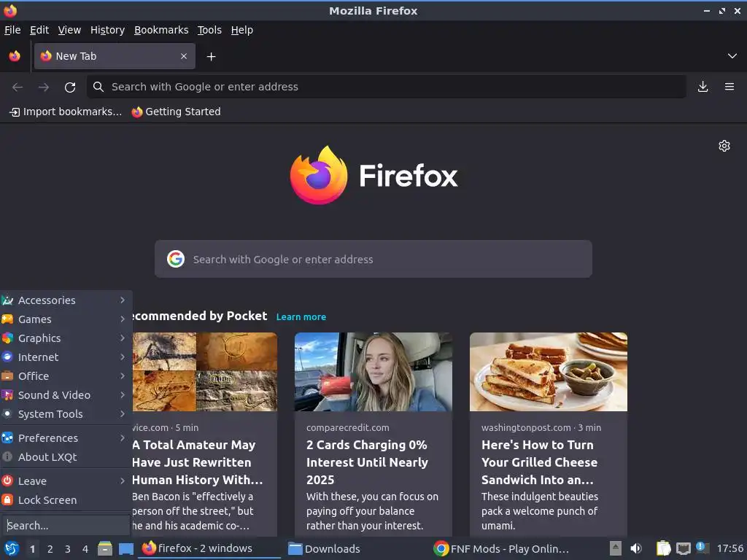Launch file manager from taskbar quicklaunch
The width and height of the screenshot is (747, 560).
[105, 548]
